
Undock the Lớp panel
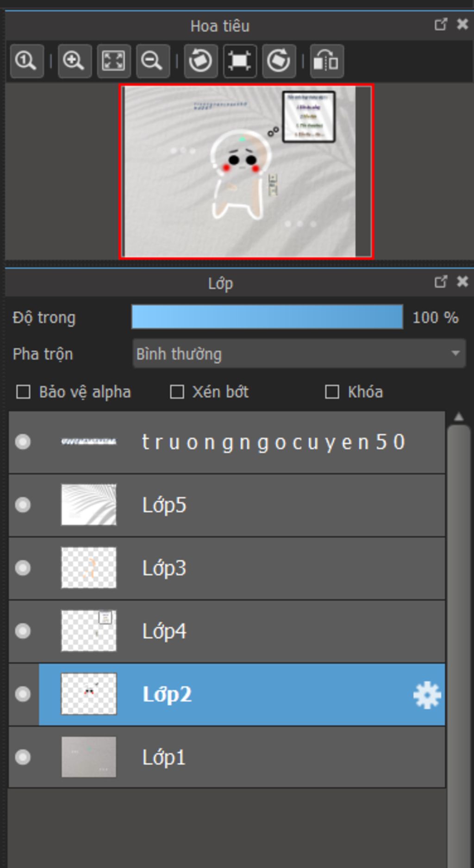(x=441, y=281)
